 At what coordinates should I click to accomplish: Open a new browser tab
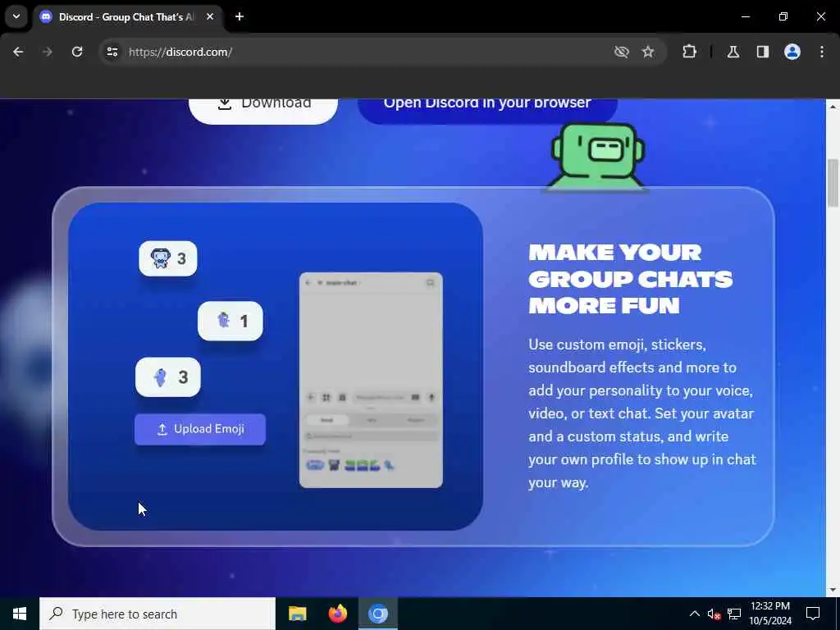click(x=240, y=16)
